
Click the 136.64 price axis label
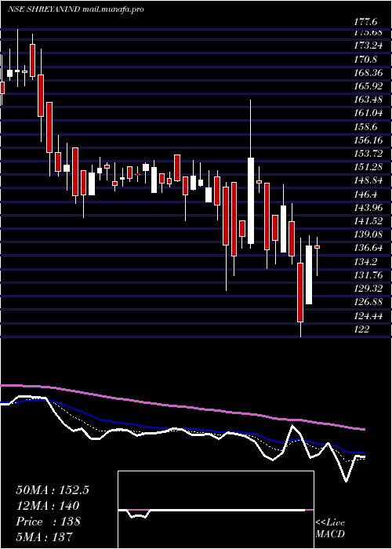(368, 248)
